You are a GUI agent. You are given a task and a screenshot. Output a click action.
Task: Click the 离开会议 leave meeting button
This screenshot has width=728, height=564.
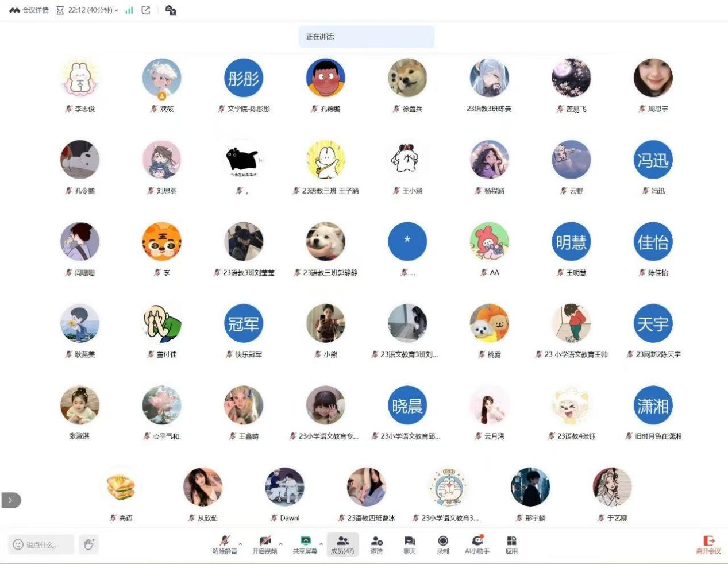pyautogui.click(x=708, y=544)
